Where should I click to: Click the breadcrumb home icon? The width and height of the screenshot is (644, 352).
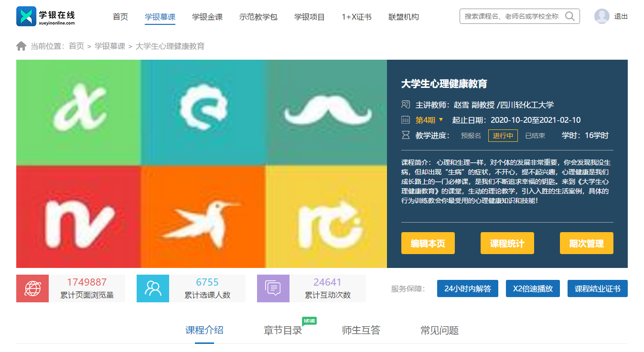21,46
